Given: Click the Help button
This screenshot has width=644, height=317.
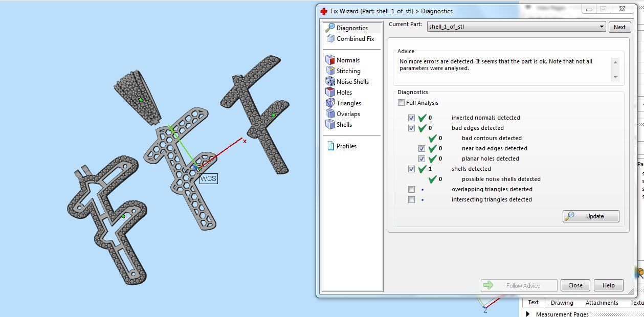Looking at the screenshot, I should (608, 285).
